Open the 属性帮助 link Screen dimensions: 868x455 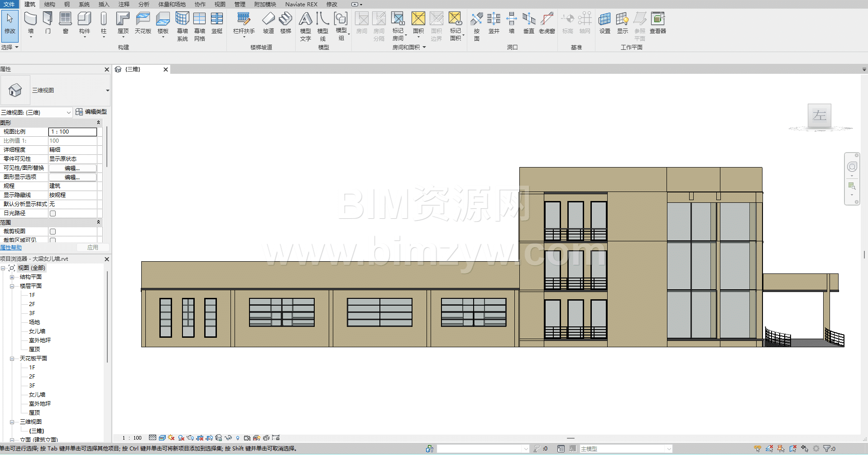[x=11, y=248]
